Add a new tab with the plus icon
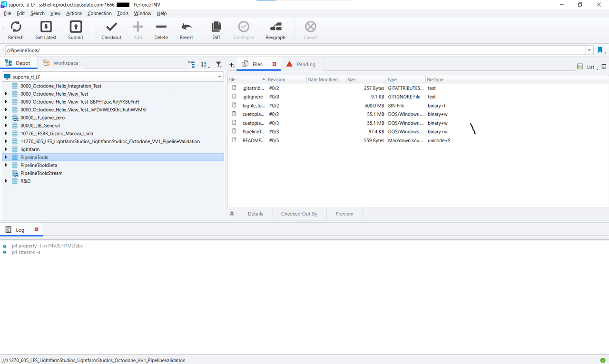The width and height of the screenshot is (609, 364). [x=232, y=65]
